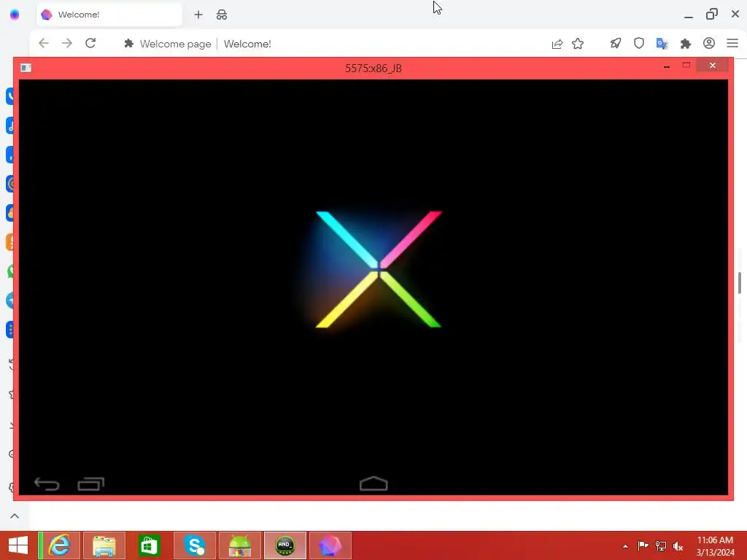Open the network status tray icon

[660, 545]
